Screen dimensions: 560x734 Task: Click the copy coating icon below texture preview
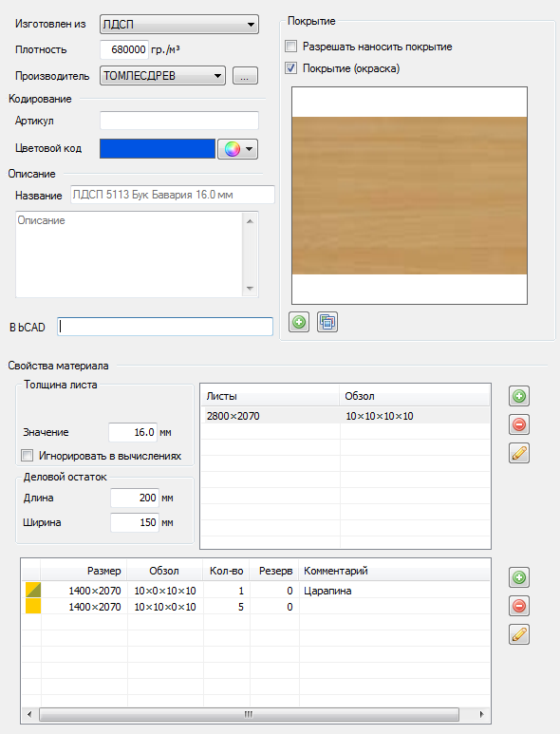click(x=327, y=322)
